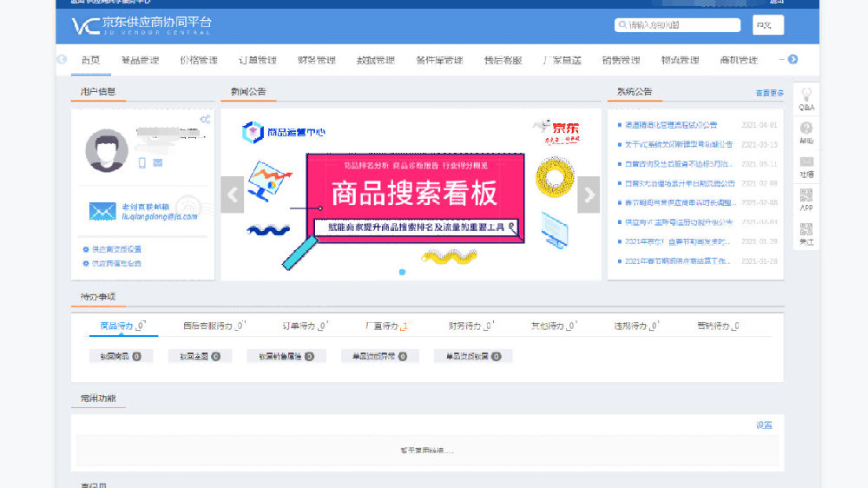Select the 售后客服待办 tab
Image resolution: width=868 pixels, height=488 pixels.
(x=214, y=326)
